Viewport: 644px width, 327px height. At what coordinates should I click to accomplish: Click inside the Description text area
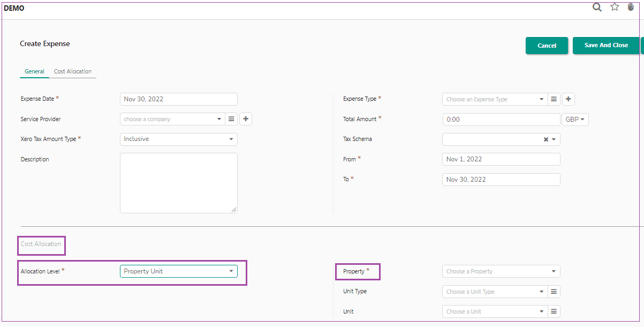coord(179,183)
